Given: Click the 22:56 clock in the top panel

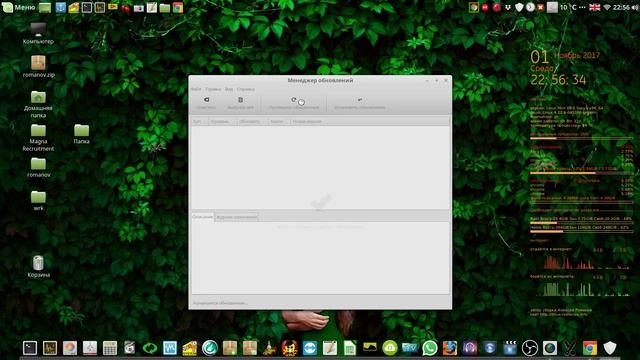Looking at the screenshot, I should coord(621,7).
